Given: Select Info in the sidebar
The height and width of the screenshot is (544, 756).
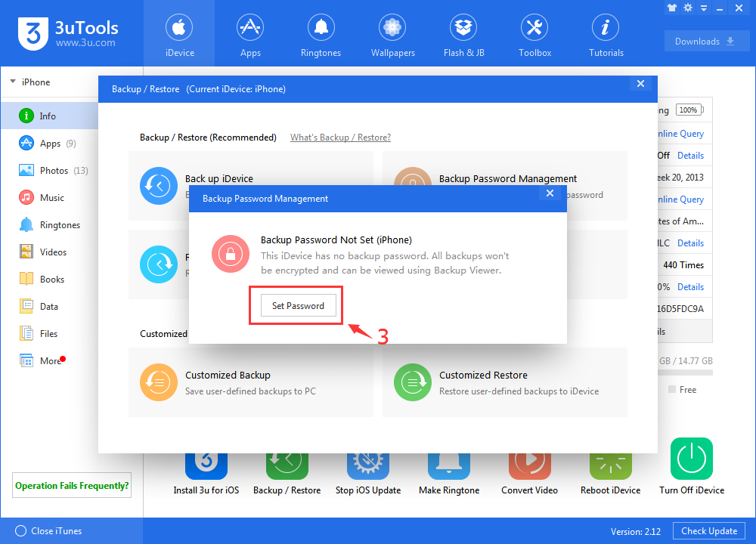Looking at the screenshot, I should pos(49,116).
